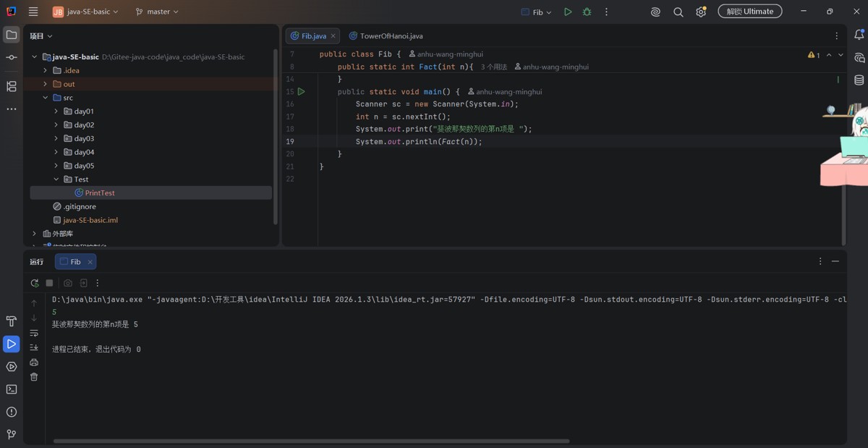The image size is (868, 448).
Task: Select PrintTest class in project tree
Action: (x=100, y=193)
